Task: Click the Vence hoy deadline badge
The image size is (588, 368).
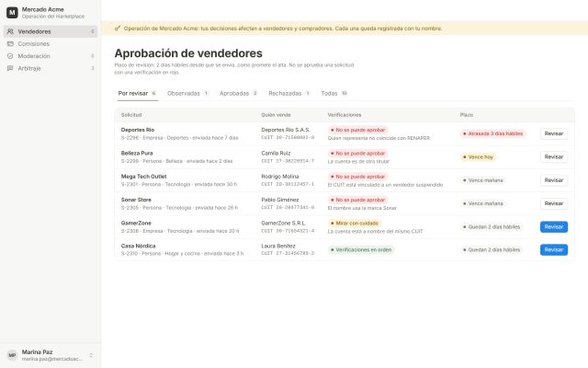Action: [x=478, y=157]
